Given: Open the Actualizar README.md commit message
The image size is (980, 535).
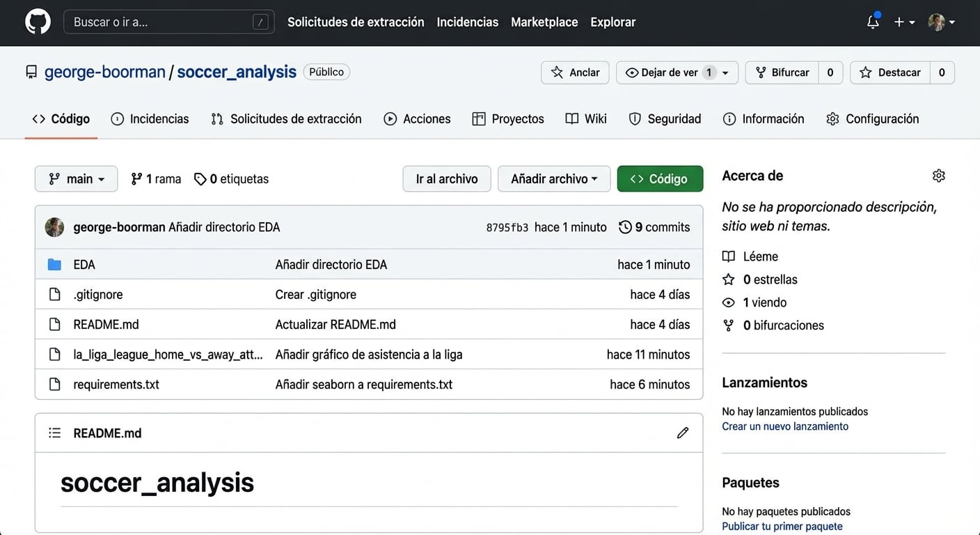Looking at the screenshot, I should (x=335, y=325).
